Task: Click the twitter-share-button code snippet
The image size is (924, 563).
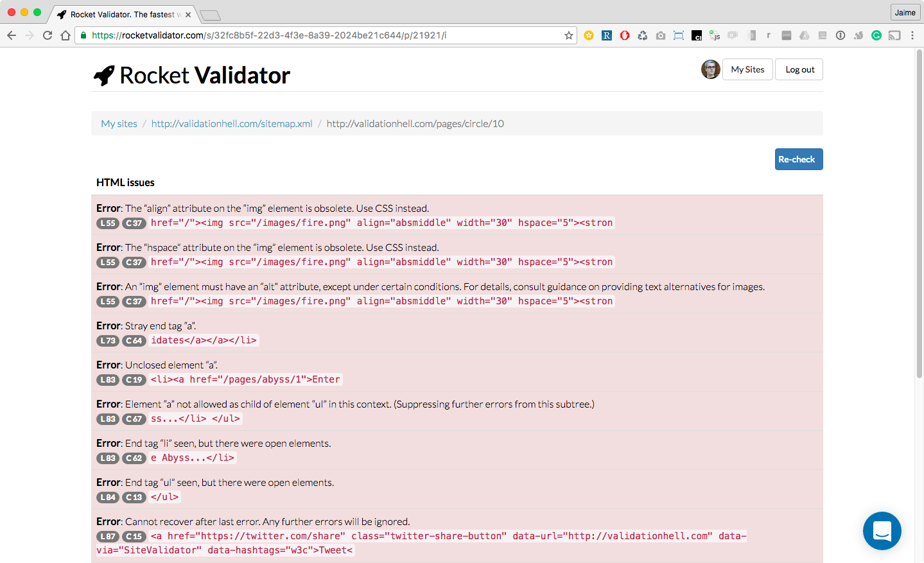Action: coord(421,543)
